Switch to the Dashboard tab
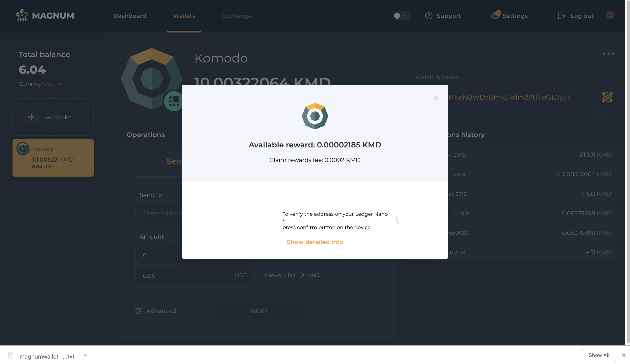 [x=130, y=16]
